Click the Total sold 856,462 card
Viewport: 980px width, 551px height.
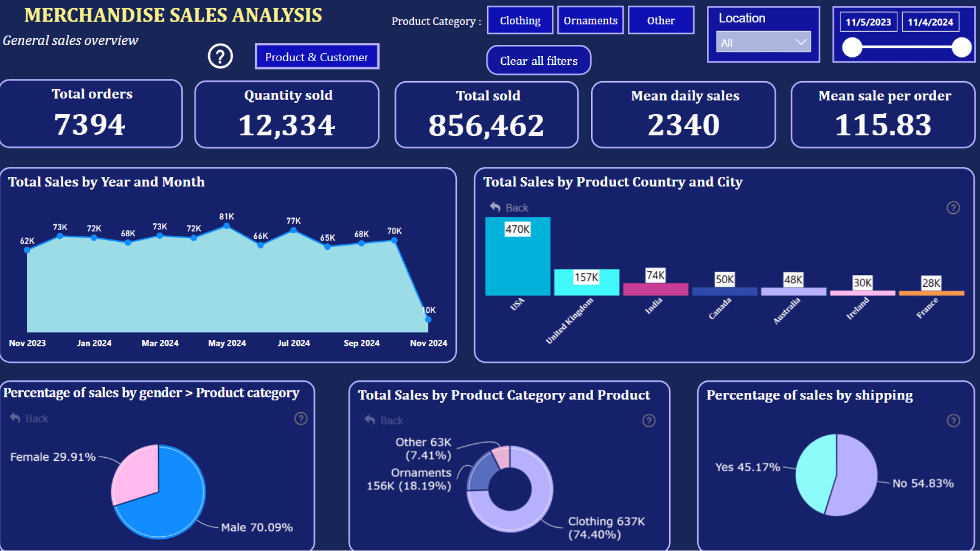point(486,115)
